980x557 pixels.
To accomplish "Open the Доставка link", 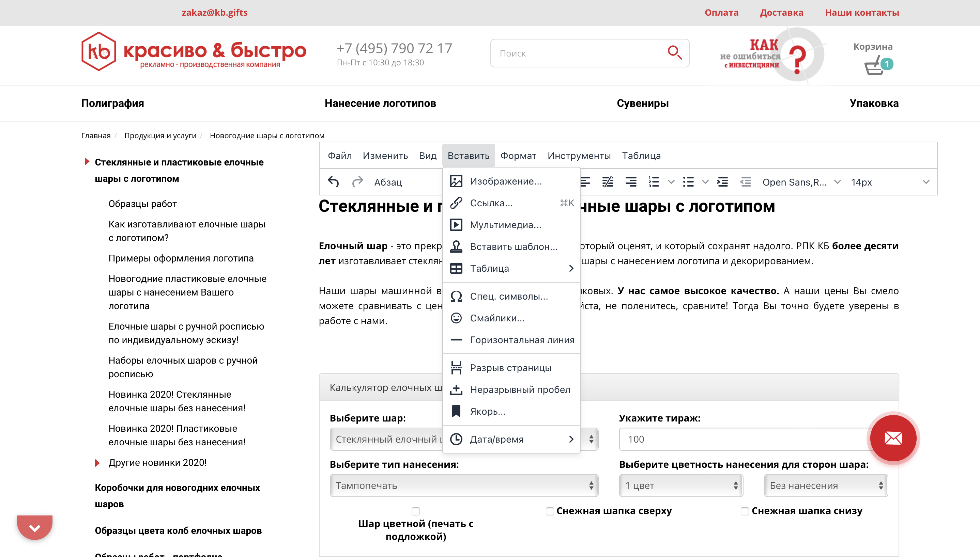I will pos(781,13).
